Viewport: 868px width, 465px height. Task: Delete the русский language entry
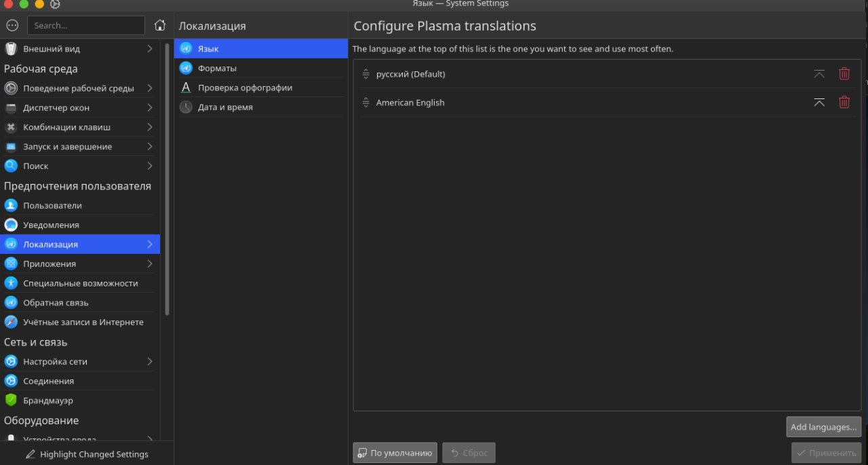tap(844, 74)
